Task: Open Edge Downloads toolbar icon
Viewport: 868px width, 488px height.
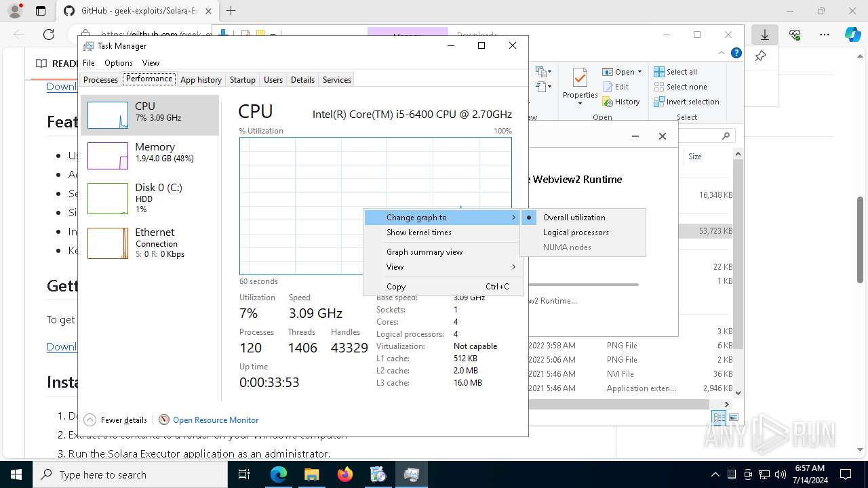Action: [764, 35]
